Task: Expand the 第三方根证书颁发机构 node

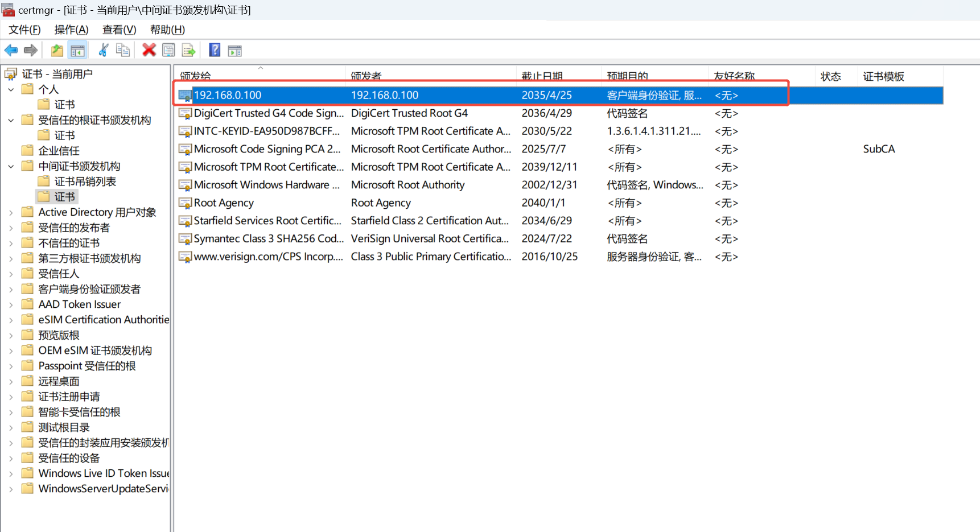Action: 11,258
